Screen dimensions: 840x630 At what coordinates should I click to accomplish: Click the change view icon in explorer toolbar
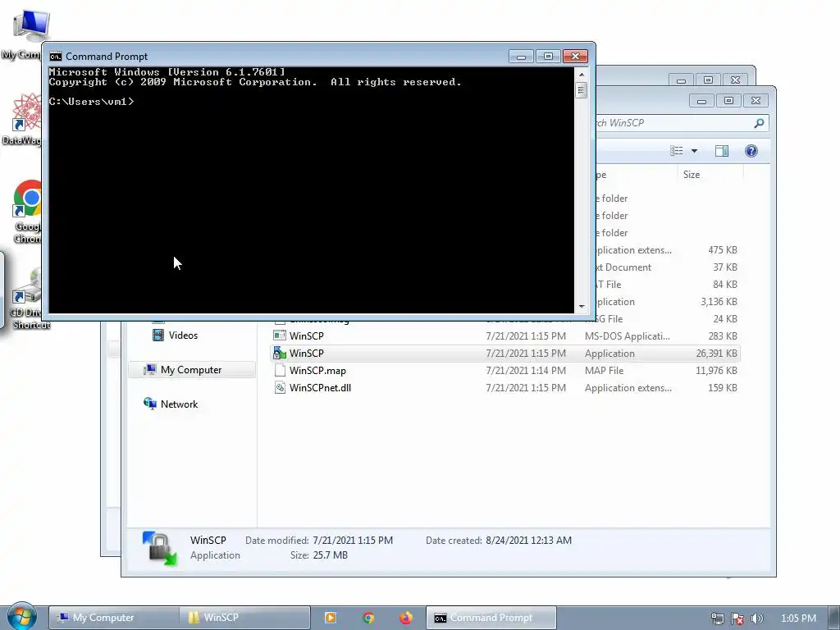677,151
